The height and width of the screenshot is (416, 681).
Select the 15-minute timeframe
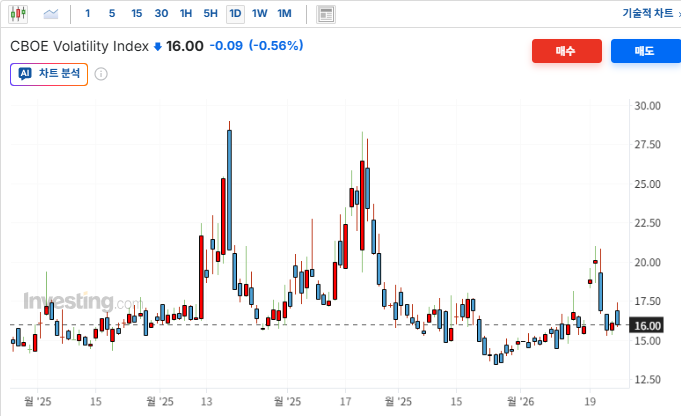136,13
